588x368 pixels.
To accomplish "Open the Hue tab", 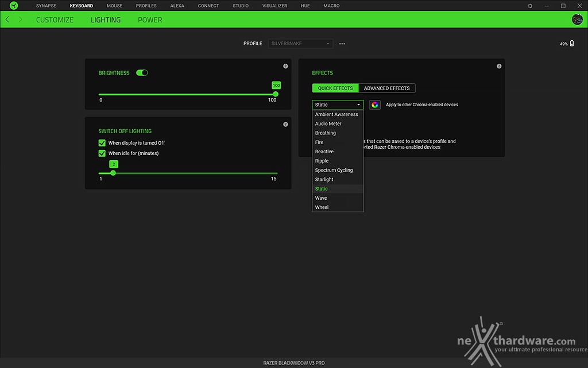I will 305,6.
